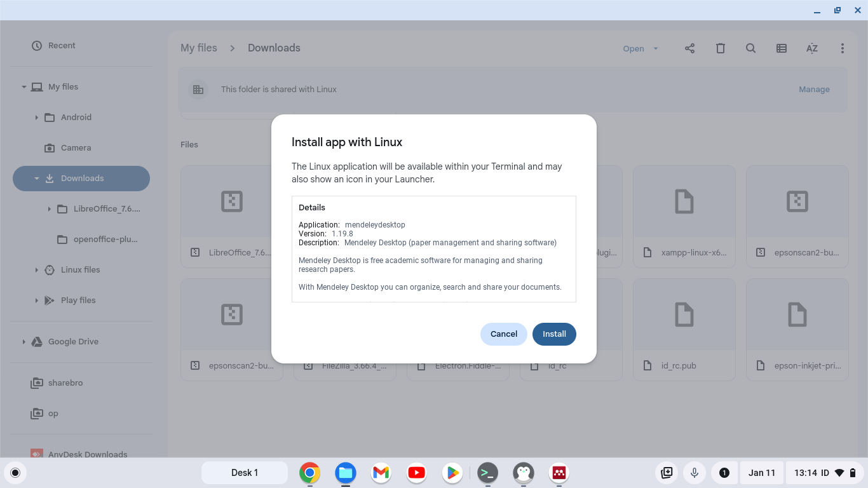
Task: Open the Share icon in Files toolbar
Action: (689, 48)
